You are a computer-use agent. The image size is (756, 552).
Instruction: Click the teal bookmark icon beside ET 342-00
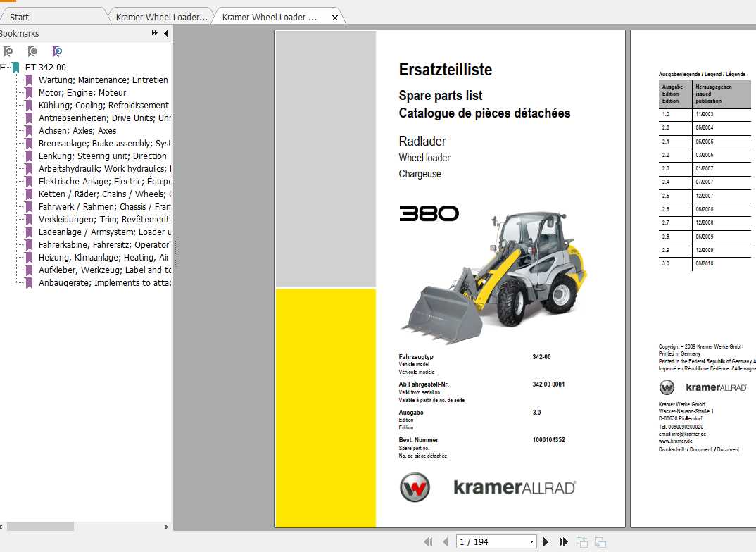pyautogui.click(x=16, y=68)
